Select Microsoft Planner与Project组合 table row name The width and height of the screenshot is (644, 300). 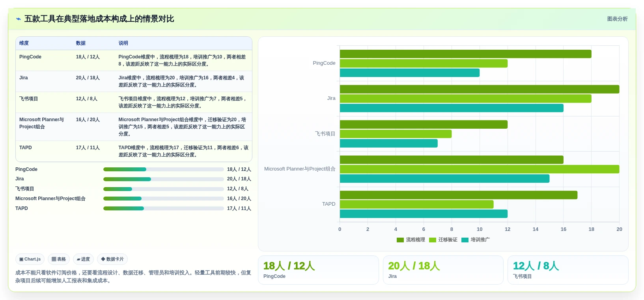[x=41, y=123]
